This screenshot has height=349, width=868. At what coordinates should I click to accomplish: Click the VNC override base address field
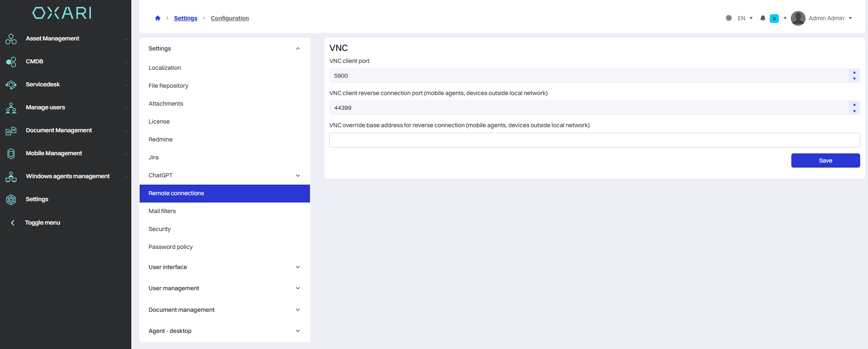coord(594,140)
